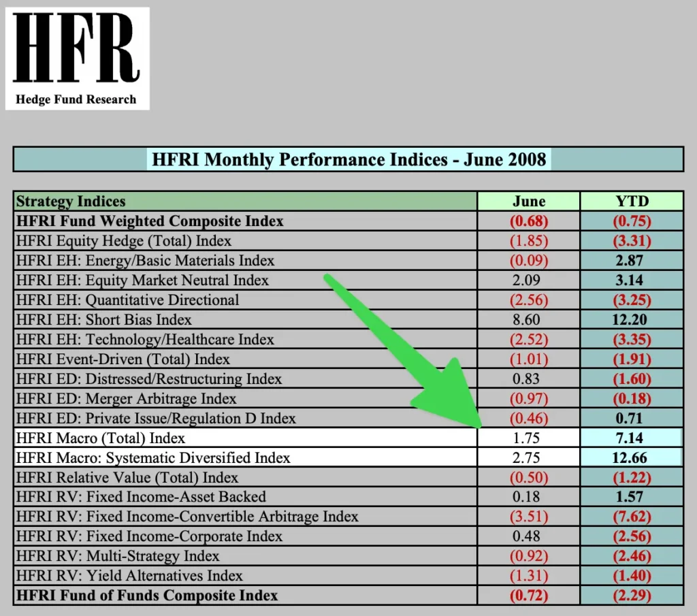This screenshot has width=697, height=616.
Task: Select YTD value 12.66 for Systematic Diversified
Action: [x=630, y=458]
